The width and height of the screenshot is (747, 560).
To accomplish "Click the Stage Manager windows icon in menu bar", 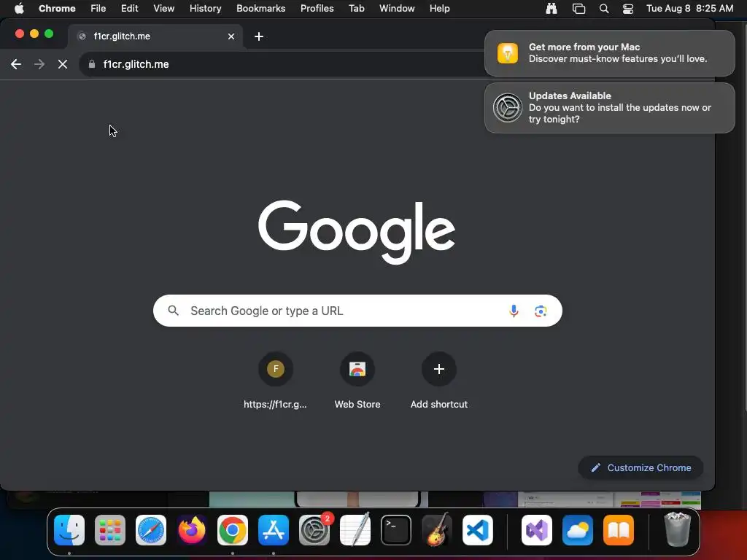I will coord(578,9).
